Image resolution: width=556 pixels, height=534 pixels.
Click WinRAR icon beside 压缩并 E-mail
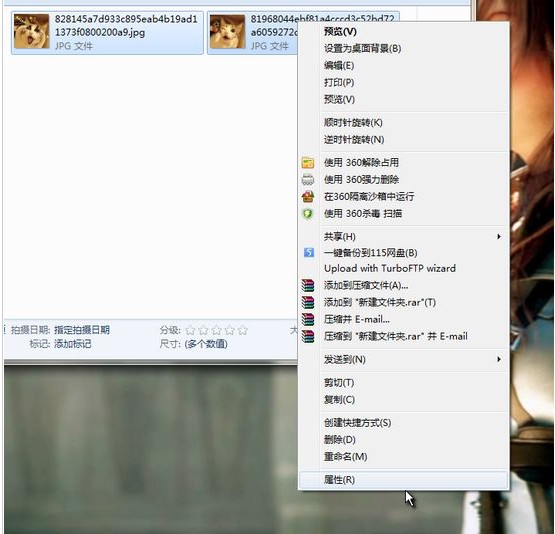(308, 319)
